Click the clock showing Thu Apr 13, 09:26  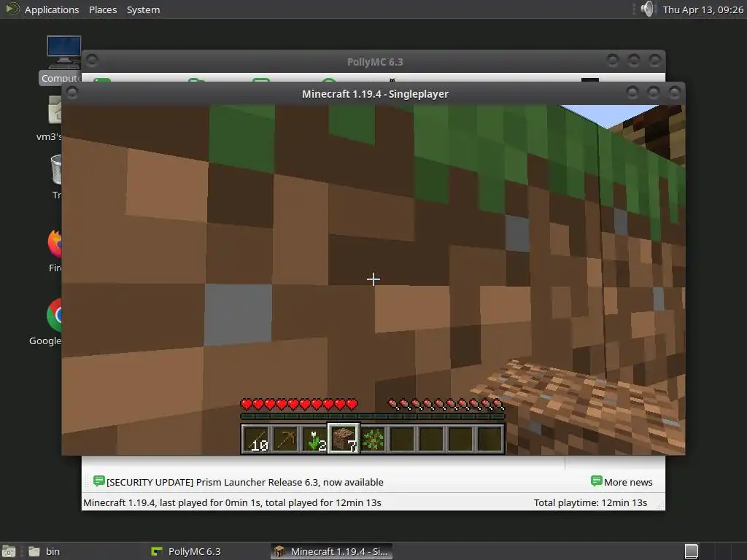click(x=703, y=9)
